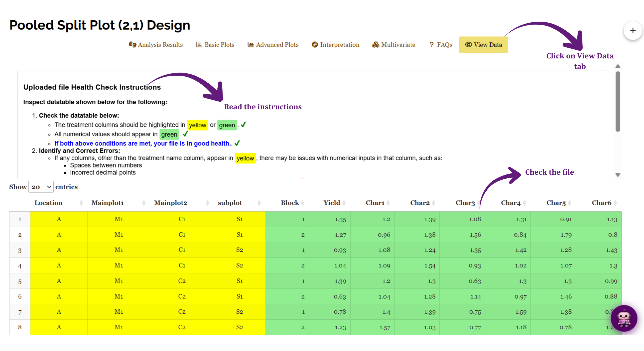The height and width of the screenshot is (351, 644).
Task: Click the Pooled Split Plot Design title
Action: pos(100,25)
